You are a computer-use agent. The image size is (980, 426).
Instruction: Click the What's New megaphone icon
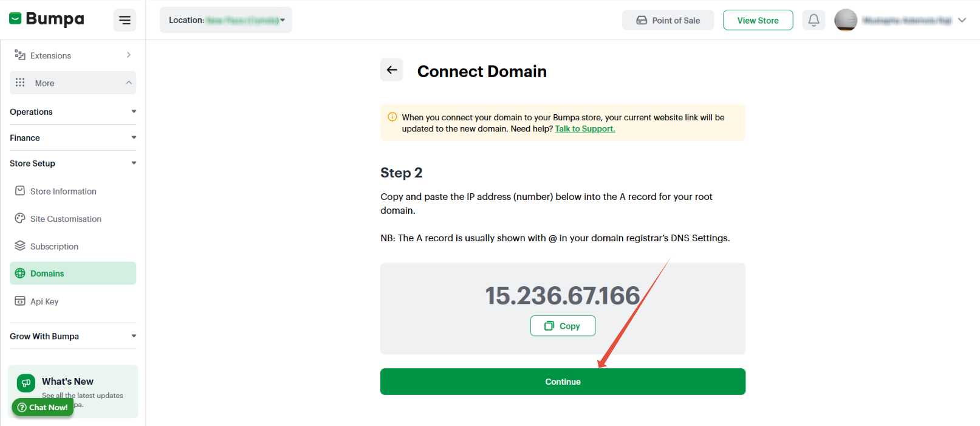coord(26,383)
